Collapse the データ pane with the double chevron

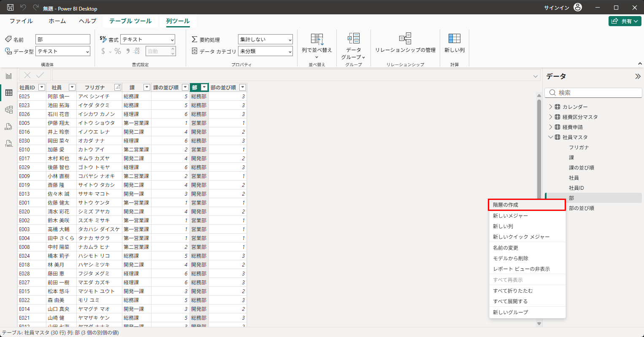638,76
